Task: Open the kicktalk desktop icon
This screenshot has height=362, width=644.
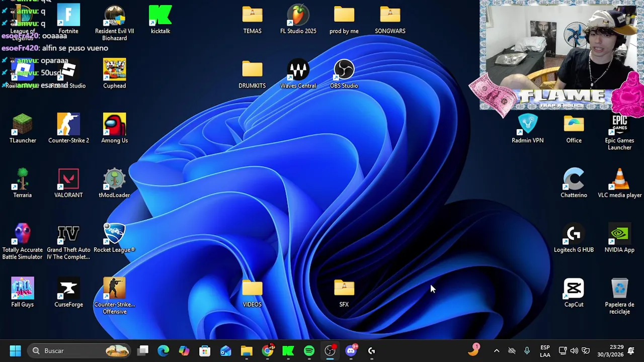Action: [x=160, y=19]
